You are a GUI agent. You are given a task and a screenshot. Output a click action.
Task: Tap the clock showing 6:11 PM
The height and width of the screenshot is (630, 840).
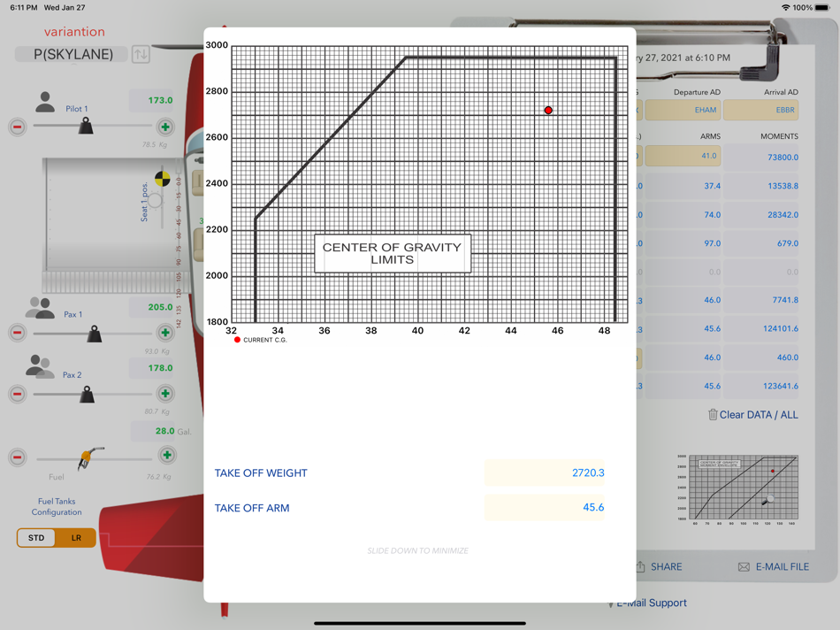point(24,7)
